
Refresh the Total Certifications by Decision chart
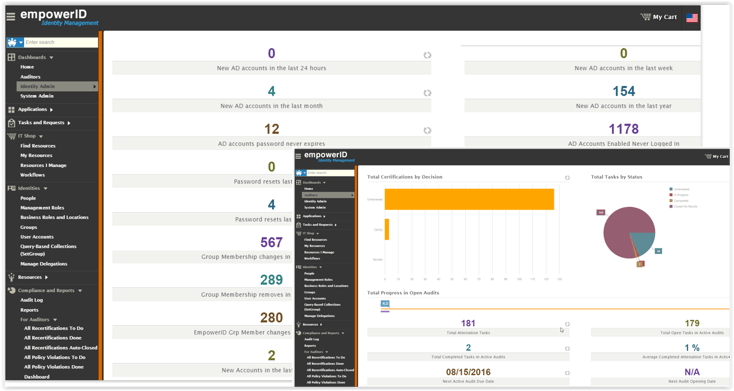point(567,178)
